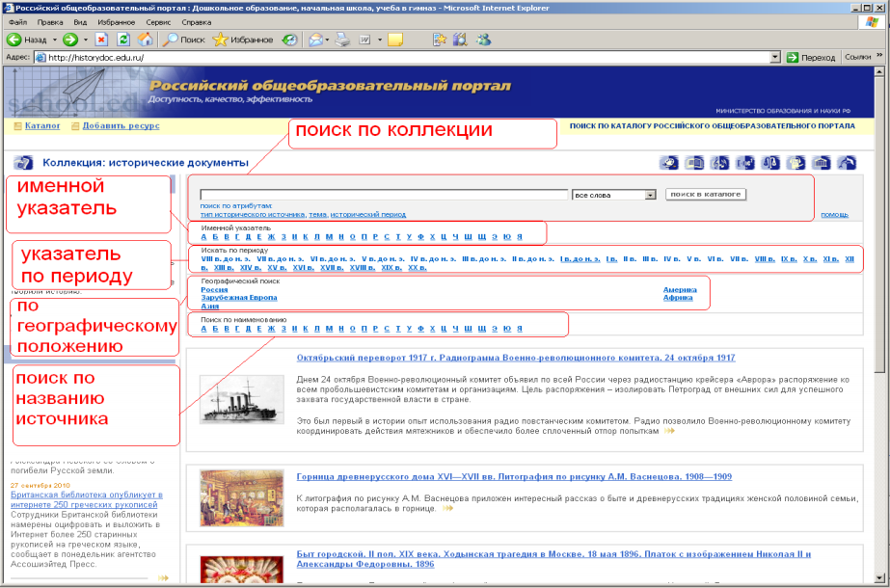The image size is (890, 588).
Task: Open Британская библиотека news link
Action: click(86, 499)
